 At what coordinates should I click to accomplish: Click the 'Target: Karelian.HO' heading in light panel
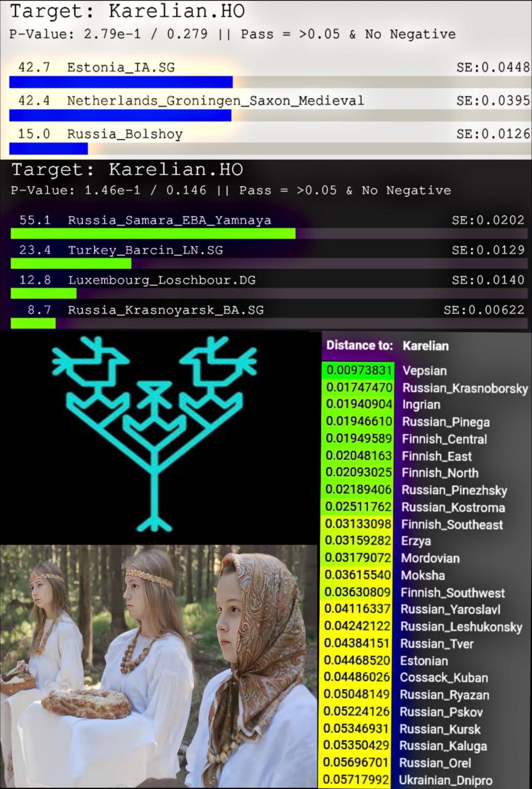tap(128, 11)
